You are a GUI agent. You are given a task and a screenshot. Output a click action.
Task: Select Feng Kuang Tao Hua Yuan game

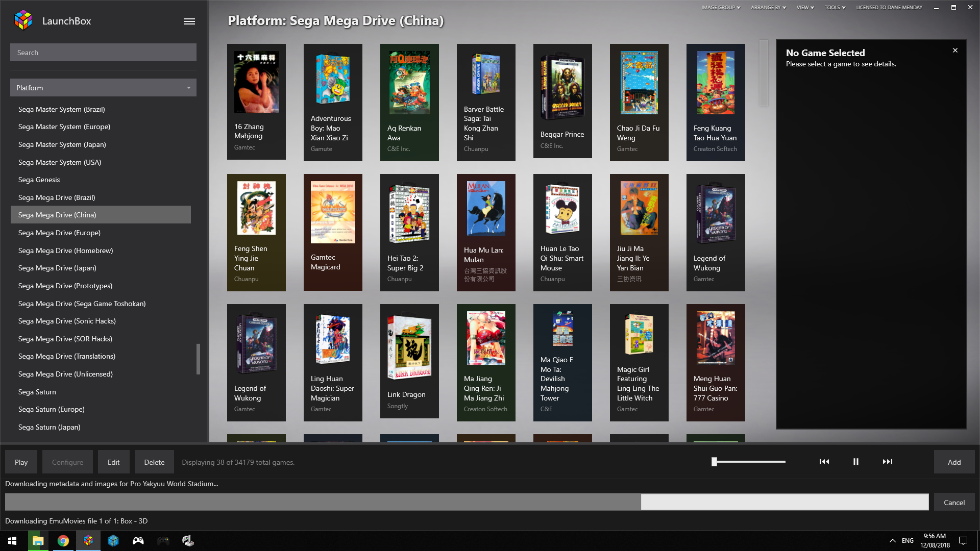coord(716,103)
